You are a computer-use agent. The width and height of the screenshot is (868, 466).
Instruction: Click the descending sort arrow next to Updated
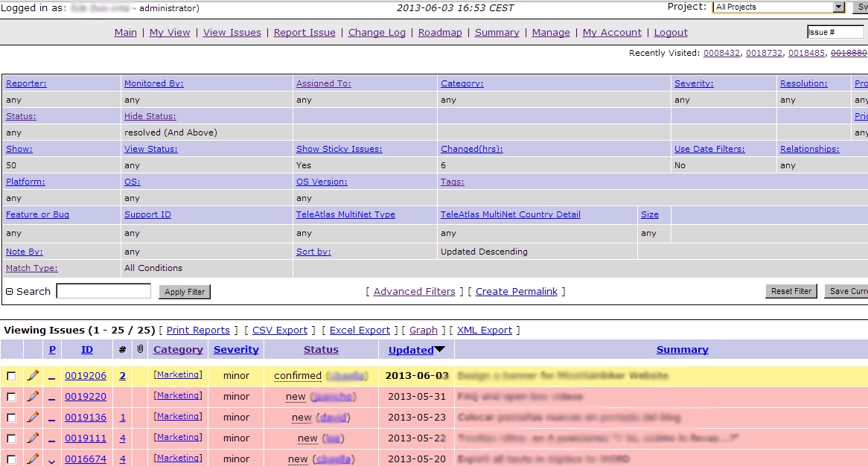(440, 349)
